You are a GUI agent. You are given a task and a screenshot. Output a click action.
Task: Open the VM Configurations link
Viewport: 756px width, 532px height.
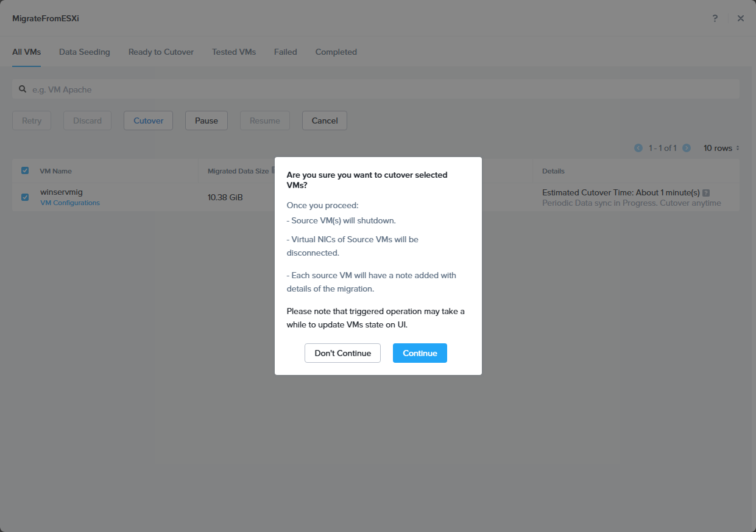(x=70, y=203)
